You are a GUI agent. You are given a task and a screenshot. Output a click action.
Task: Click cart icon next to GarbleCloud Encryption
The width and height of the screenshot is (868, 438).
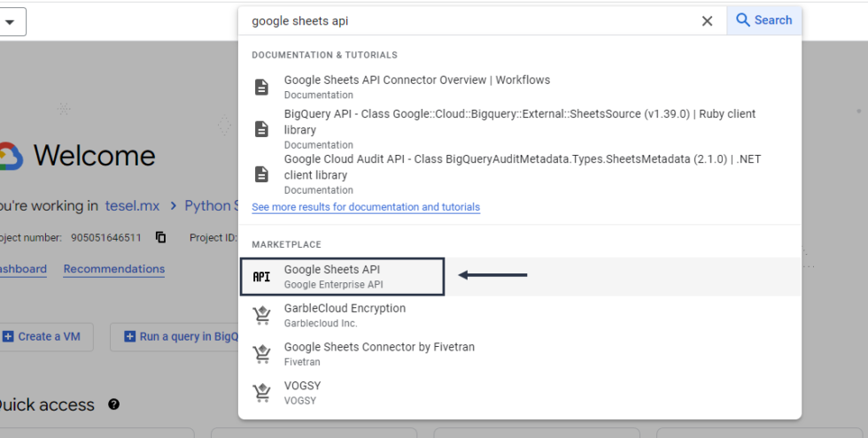click(x=261, y=316)
